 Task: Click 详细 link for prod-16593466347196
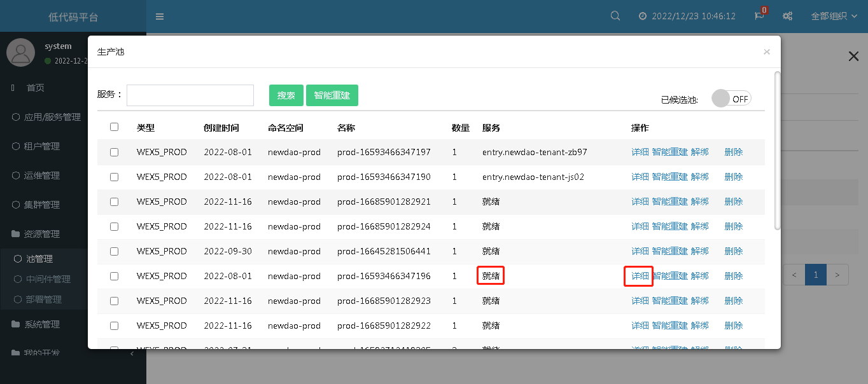[x=640, y=277]
